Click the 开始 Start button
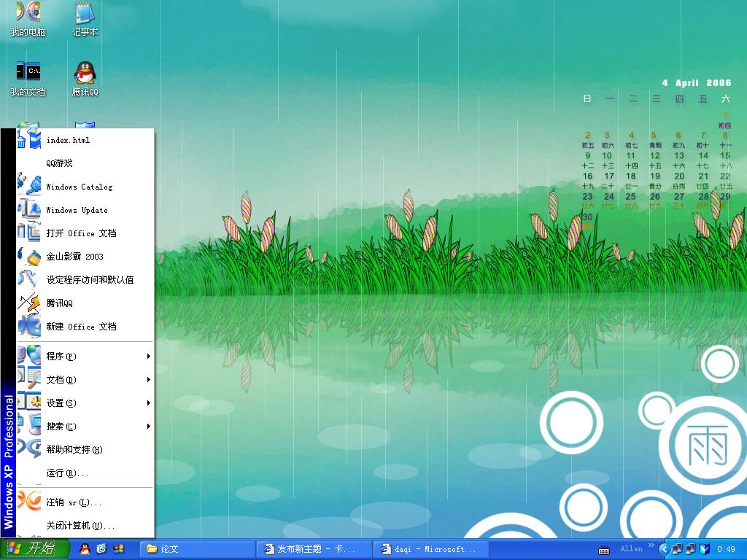 [x=34, y=549]
